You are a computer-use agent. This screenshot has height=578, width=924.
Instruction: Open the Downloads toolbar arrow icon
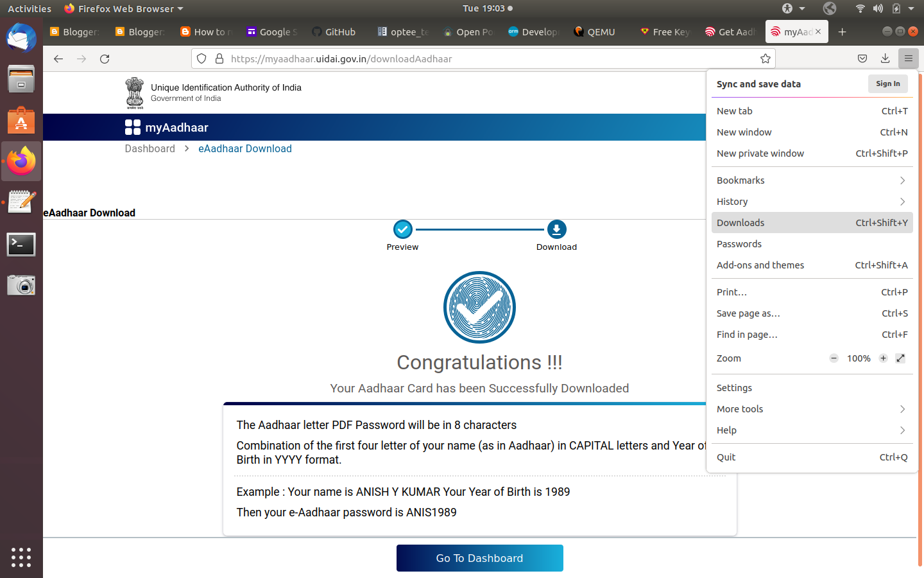pyautogui.click(x=886, y=58)
